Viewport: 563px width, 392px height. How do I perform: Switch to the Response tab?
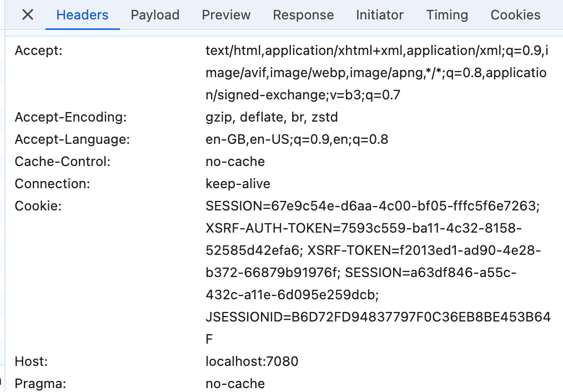[303, 15]
